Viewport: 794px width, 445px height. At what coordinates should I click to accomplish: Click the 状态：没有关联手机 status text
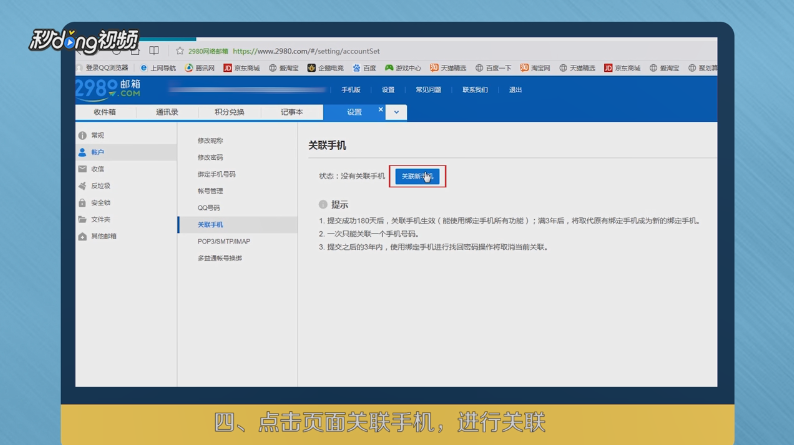coord(352,176)
